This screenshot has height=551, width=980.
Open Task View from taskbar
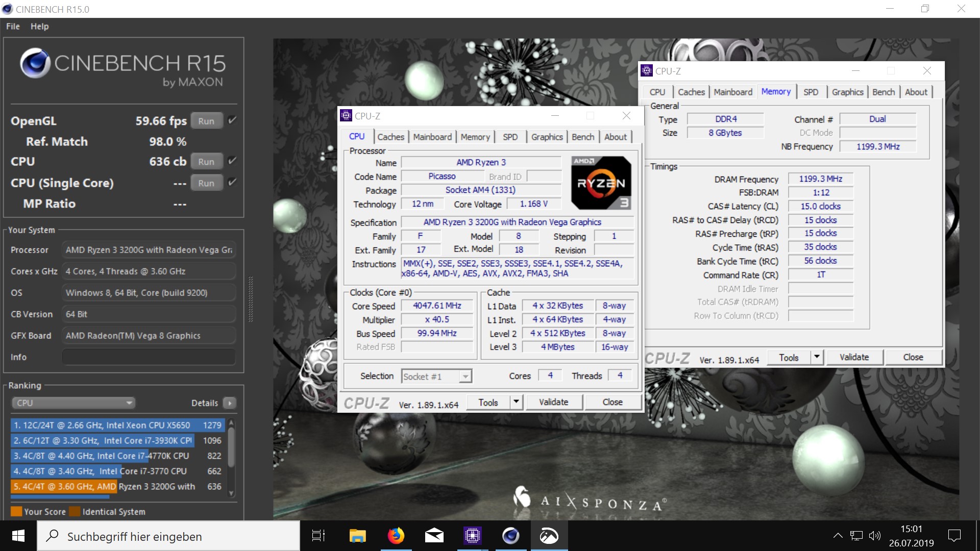[x=318, y=536]
